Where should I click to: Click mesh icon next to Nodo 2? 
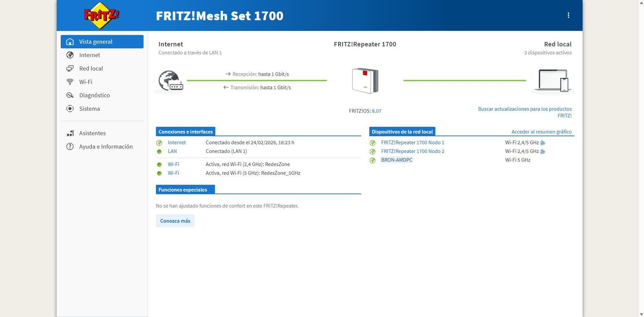(x=543, y=152)
